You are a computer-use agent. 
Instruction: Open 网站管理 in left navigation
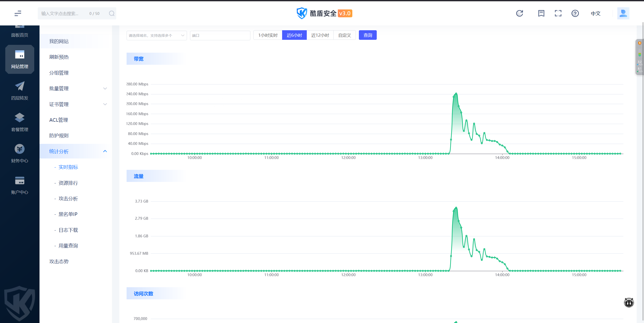pos(20,59)
